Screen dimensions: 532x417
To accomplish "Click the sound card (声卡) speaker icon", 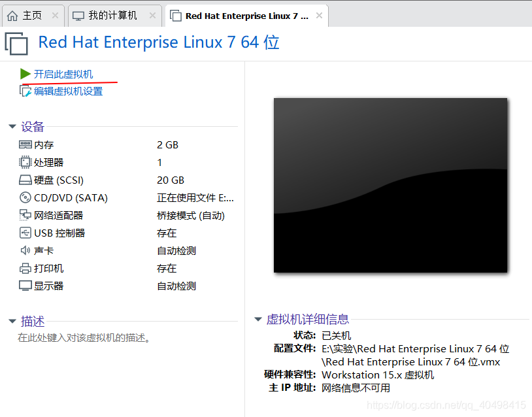I will point(25,250).
